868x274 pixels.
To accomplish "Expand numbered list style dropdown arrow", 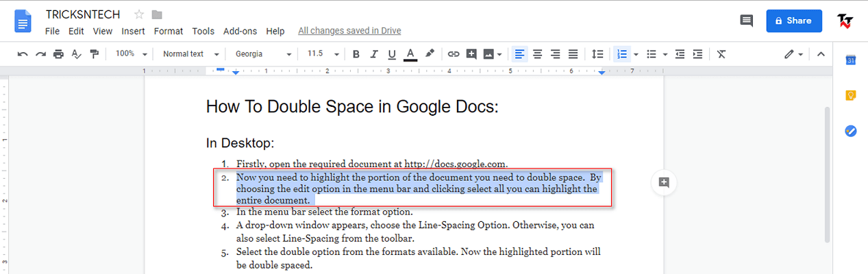I will [636, 54].
